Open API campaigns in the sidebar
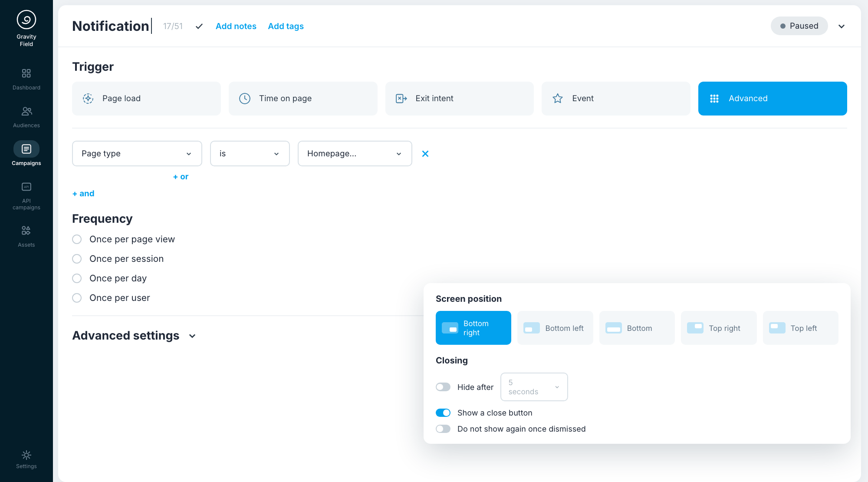This screenshot has width=868, height=482. (x=26, y=196)
